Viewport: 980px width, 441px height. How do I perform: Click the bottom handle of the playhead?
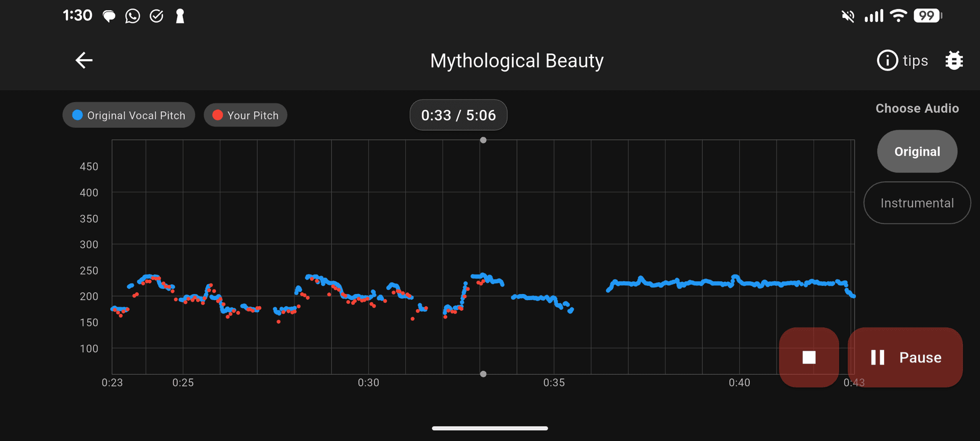click(x=483, y=374)
